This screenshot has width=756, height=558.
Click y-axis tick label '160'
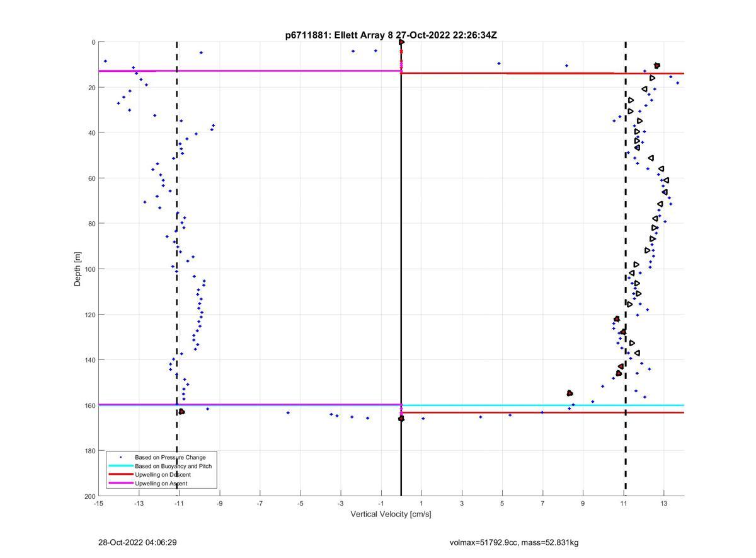click(x=89, y=405)
